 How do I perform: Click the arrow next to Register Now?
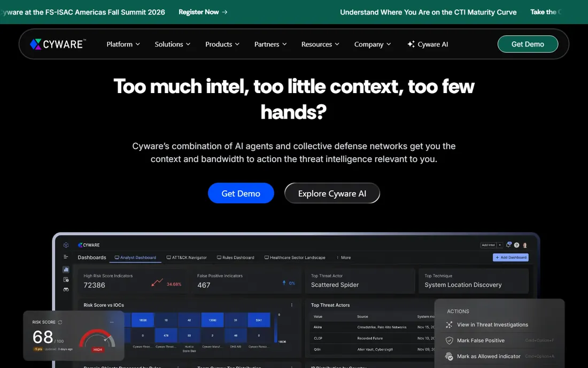[225, 12]
